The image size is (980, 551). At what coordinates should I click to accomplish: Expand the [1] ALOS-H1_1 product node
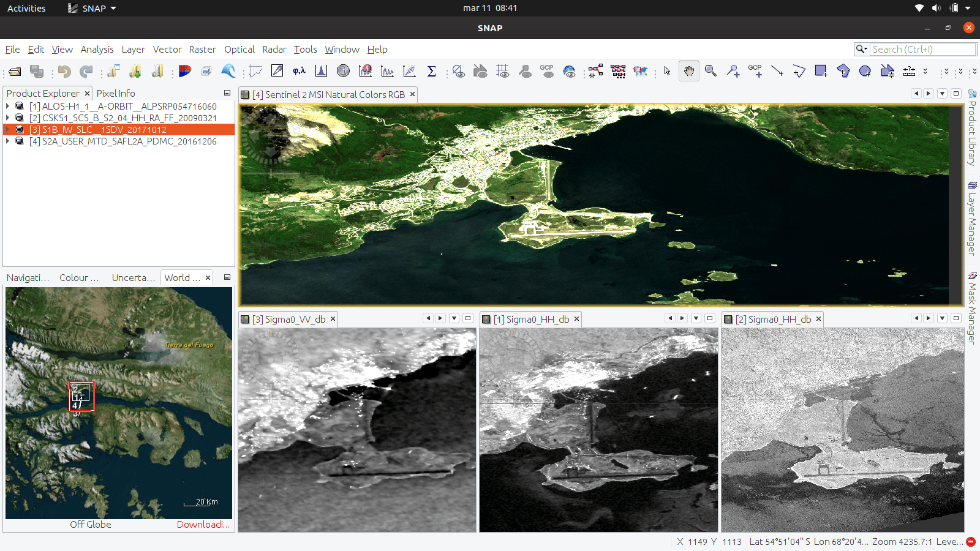(8, 107)
